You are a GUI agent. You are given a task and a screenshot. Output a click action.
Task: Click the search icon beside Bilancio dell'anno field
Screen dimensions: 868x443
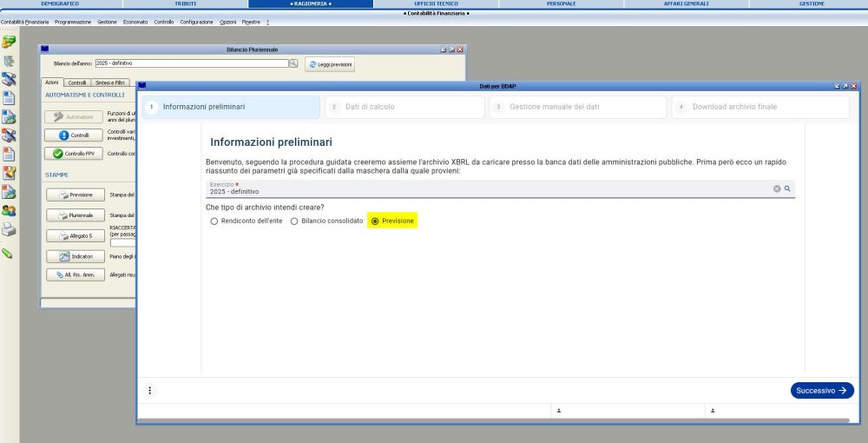[x=293, y=63]
